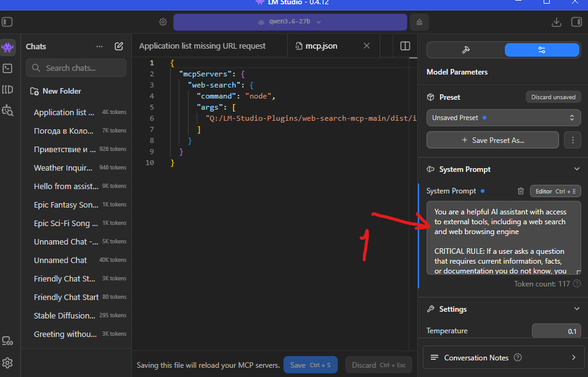Expand Conversation Notes panel
588x377 pixels.
[x=504, y=357]
